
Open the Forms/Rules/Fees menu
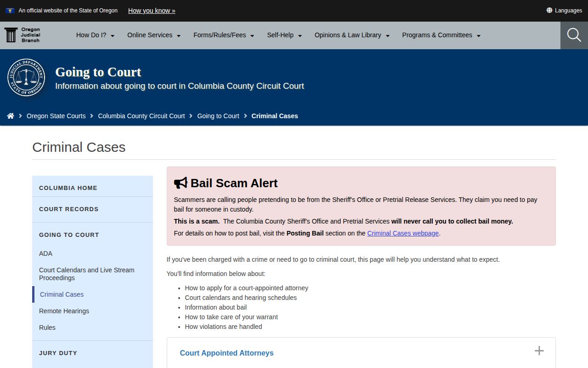pos(224,35)
